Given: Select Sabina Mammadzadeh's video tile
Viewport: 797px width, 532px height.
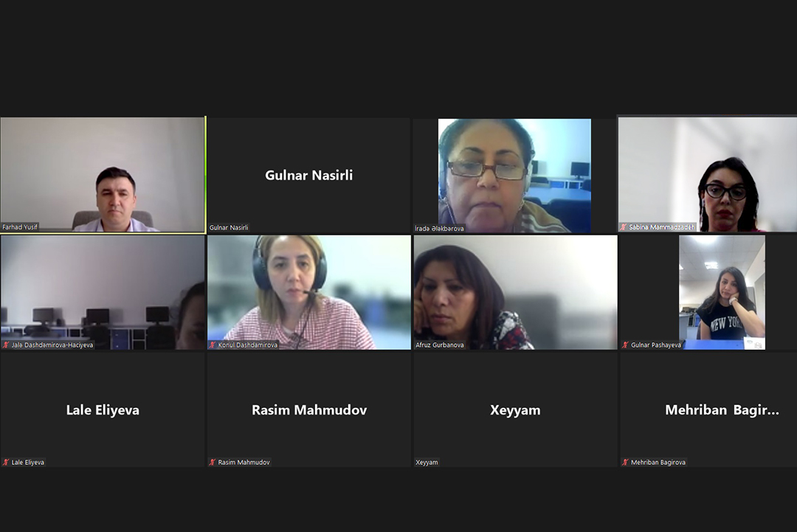Looking at the screenshot, I should click(708, 175).
